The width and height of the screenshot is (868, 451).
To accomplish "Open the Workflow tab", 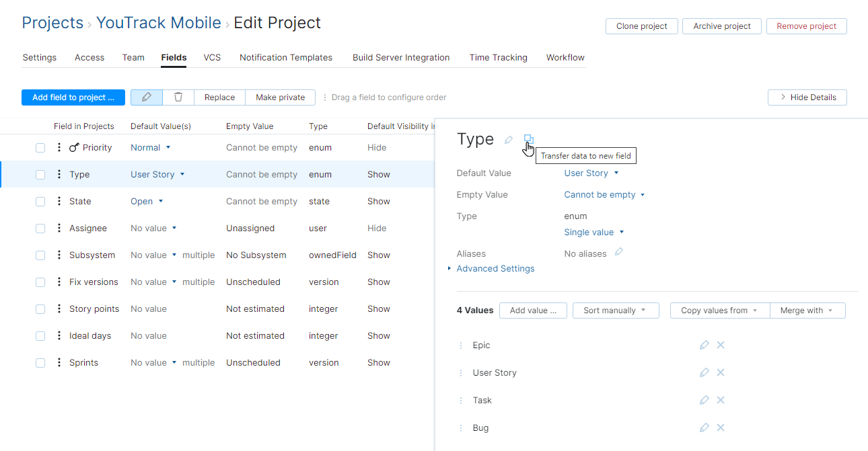I will tap(565, 57).
